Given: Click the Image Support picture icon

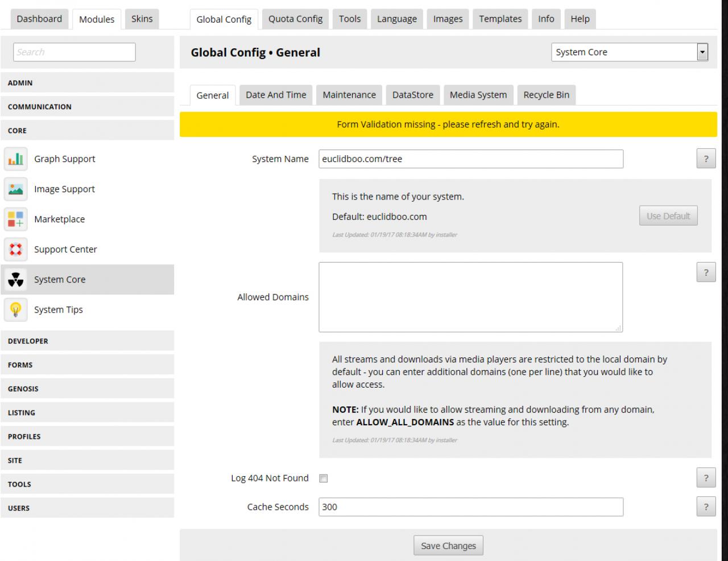Looking at the screenshot, I should 16,189.
